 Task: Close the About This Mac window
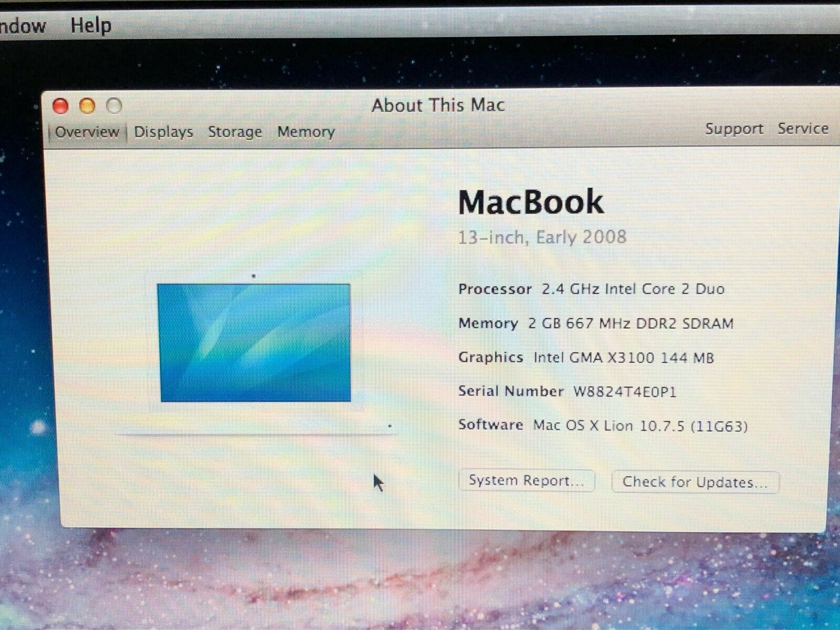tap(61, 106)
